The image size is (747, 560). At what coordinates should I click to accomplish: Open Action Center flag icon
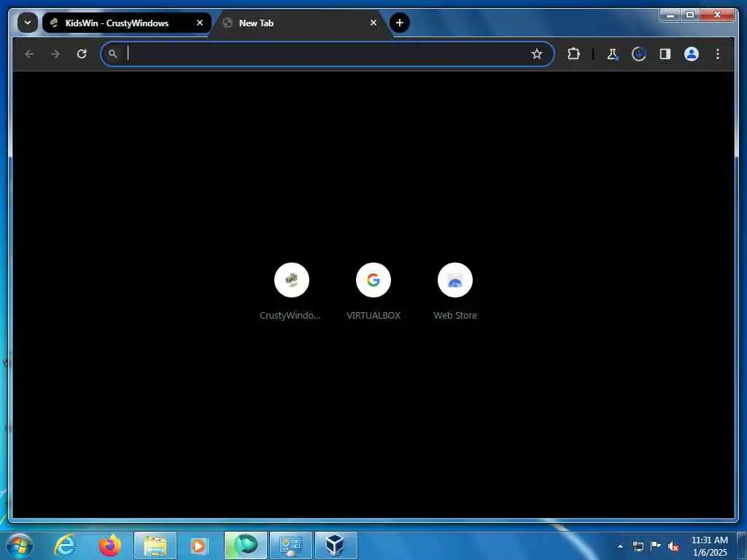656,546
